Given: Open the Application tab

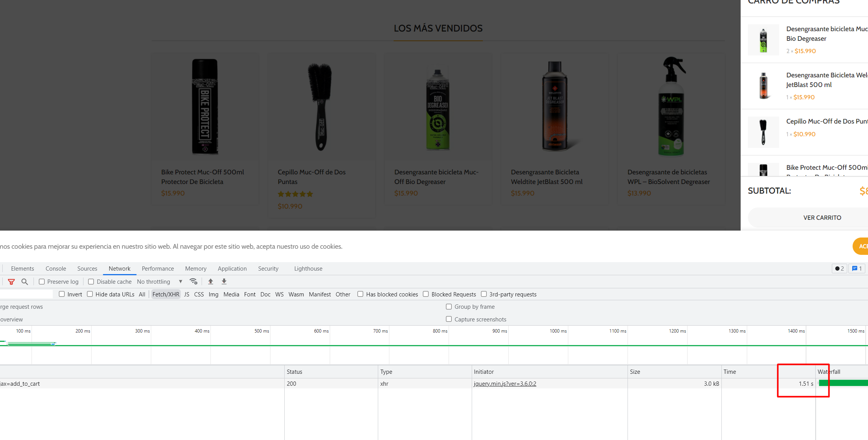Looking at the screenshot, I should click(x=232, y=269).
